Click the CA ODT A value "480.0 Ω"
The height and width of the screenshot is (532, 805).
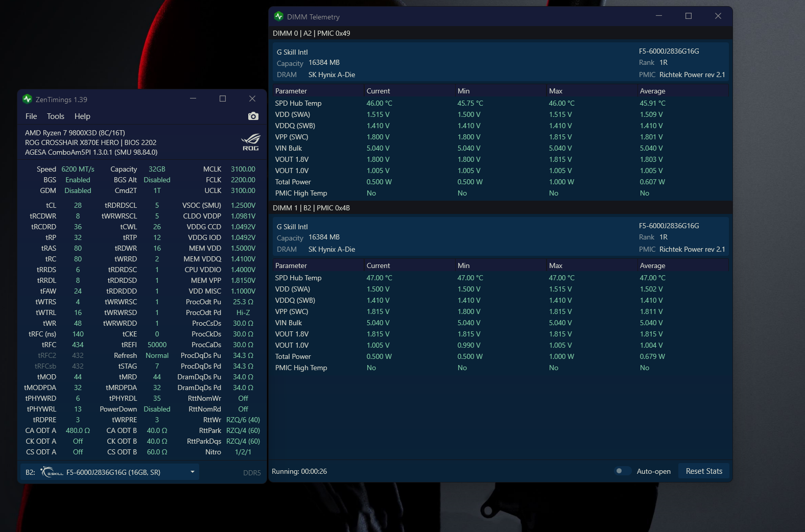tap(78, 430)
